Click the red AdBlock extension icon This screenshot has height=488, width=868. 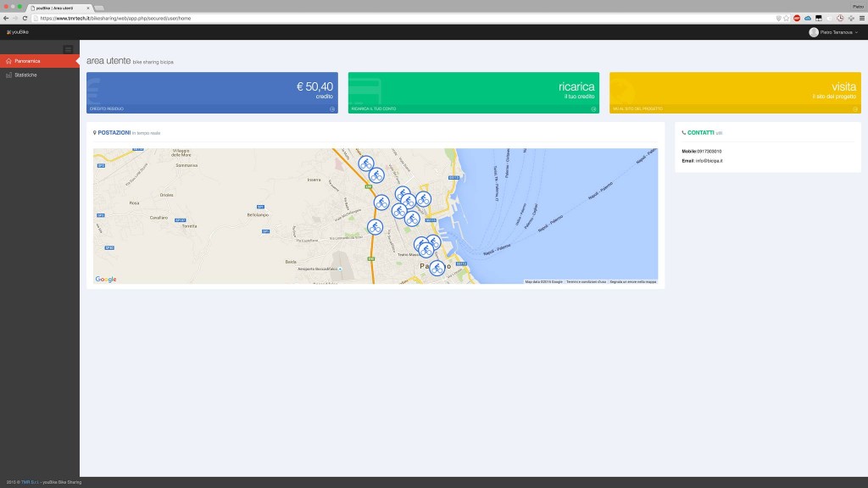tap(797, 18)
